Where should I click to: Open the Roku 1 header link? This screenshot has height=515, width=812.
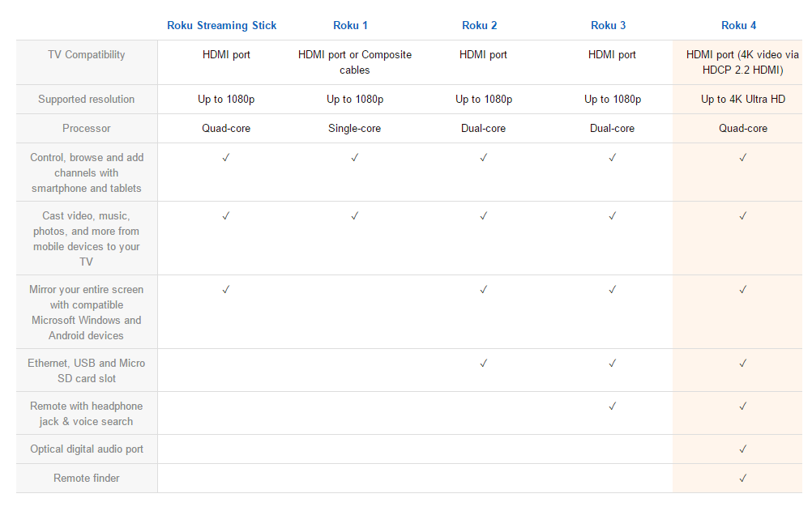[350, 25]
